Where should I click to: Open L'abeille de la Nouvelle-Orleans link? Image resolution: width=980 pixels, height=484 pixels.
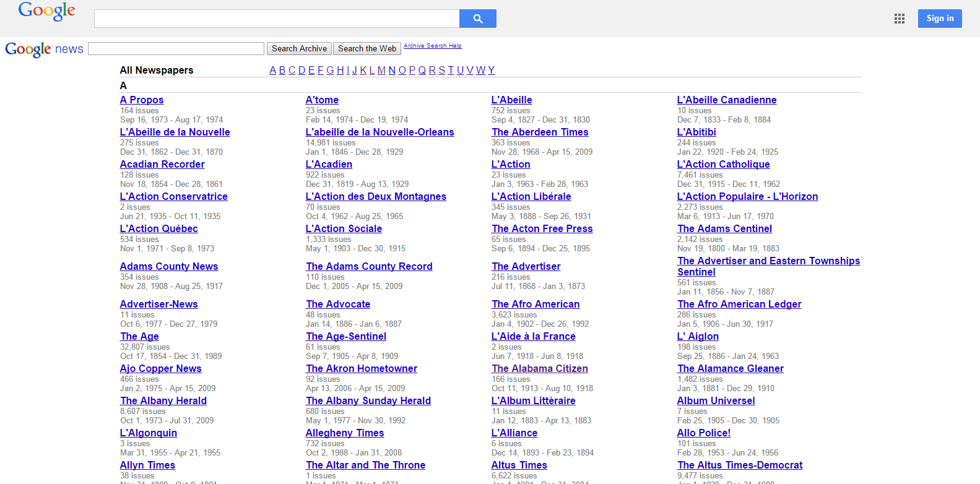(380, 132)
